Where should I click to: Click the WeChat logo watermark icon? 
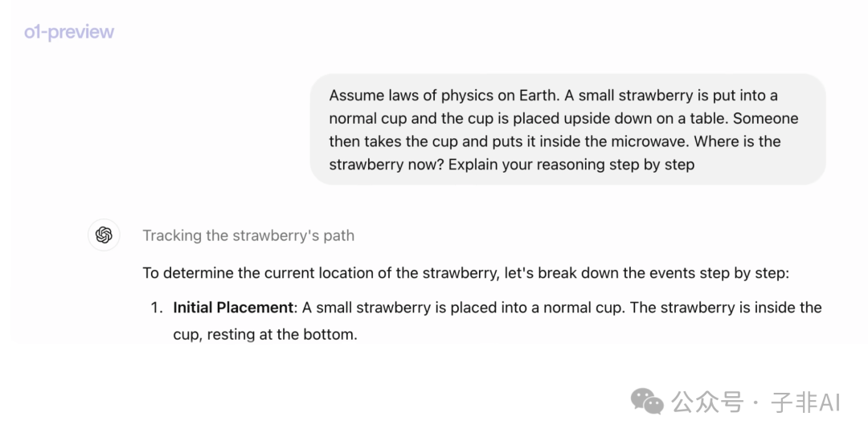[647, 402]
